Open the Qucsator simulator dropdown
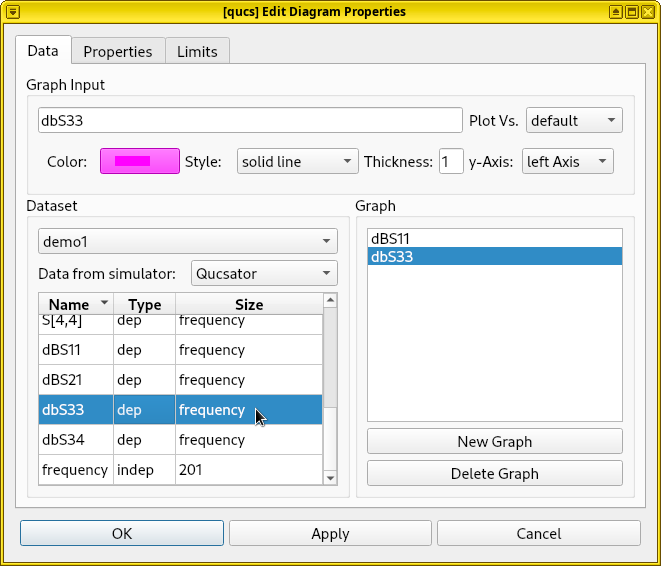Image resolution: width=661 pixels, height=566 pixels. pyautogui.click(x=265, y=273)
